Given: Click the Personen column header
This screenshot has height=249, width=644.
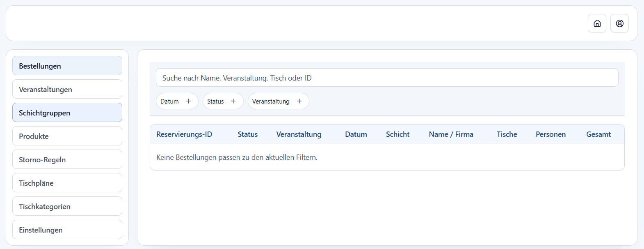Looking at the screenshot, I should 550,134.
